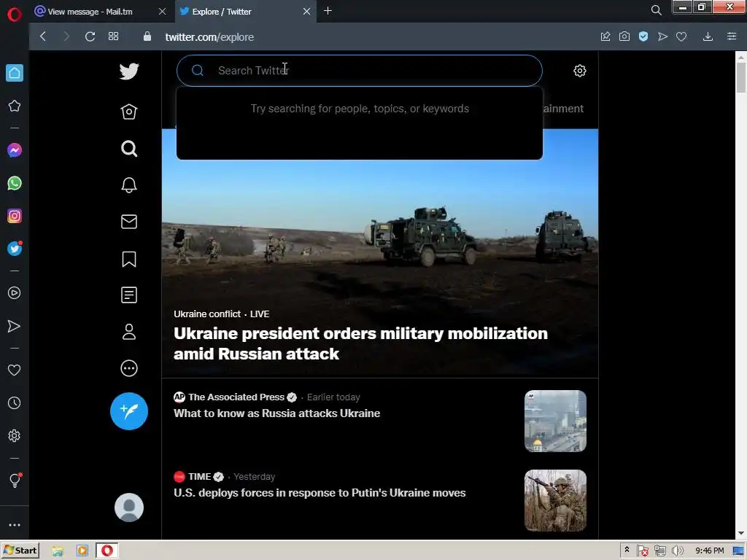Image resolution: width=747 pixels, height=560 pixels.
Task: Take a snapshot with camera icon
Action: pyautogui.click(x=624, y=36)
